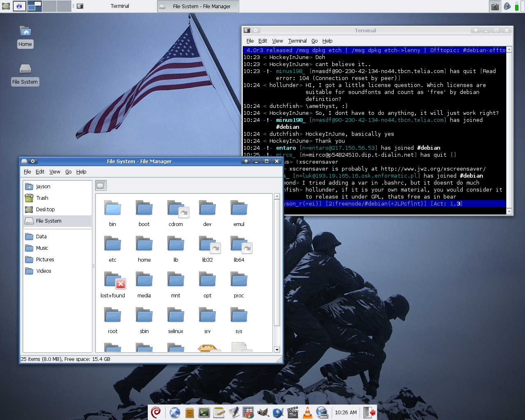Viewport: 525px width, 420px height.
Task: Open the Data bookmark in sidebar
Action: [57, 237]
